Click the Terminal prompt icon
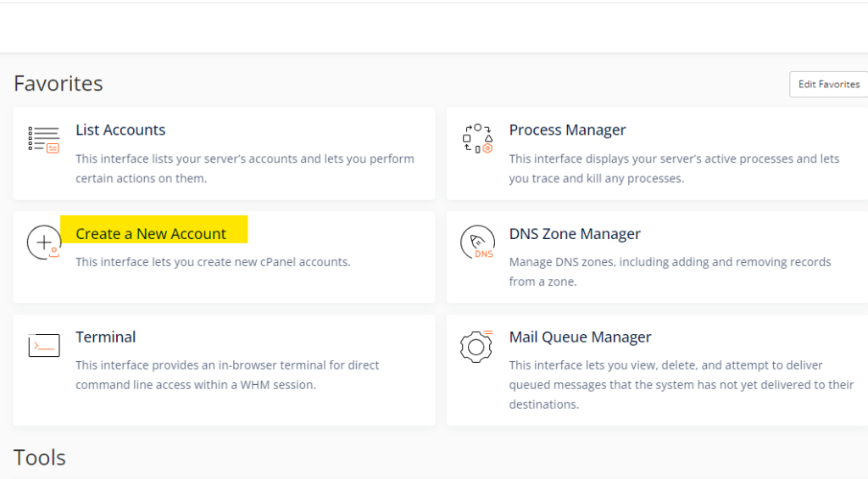 tap(43, 345)
